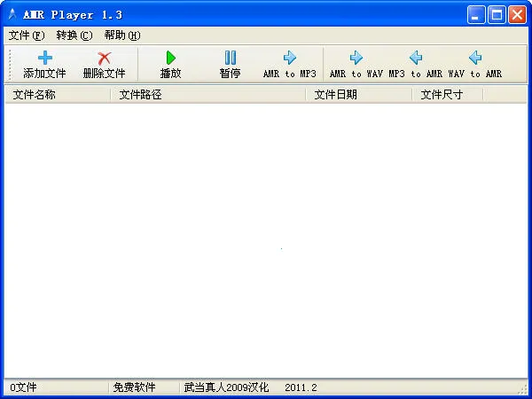
Task: Sort list by 文件尺寸 column header
Action: 447,95
